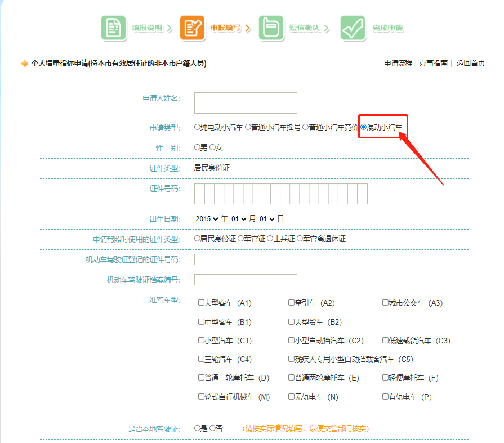Image resolution: width=504 pixels, height=443 pixels.
Task: Click the 完成申请 checkmark icon
Action: pyautogui.click(x=350, y=27)
